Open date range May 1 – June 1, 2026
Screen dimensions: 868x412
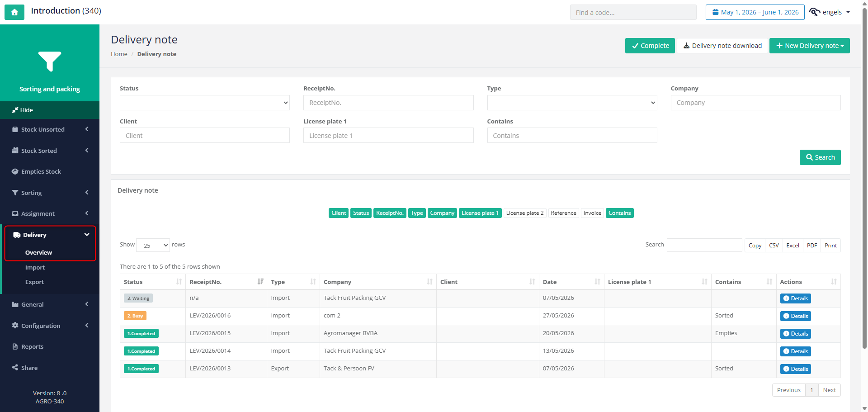pos(755,12)
